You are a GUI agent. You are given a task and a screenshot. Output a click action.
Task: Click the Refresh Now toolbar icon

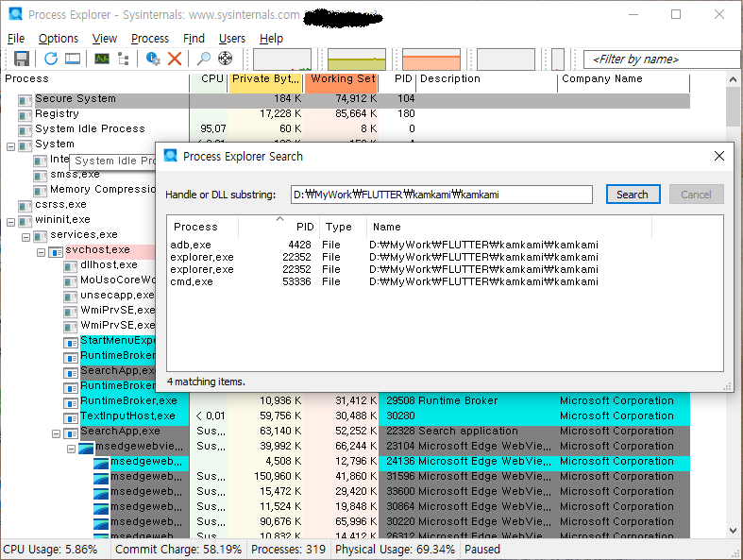point(51,59)
